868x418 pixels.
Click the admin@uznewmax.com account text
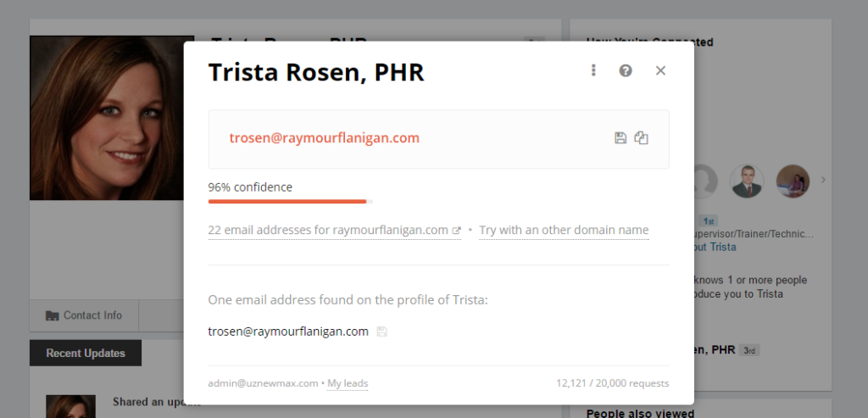[263, 383]
